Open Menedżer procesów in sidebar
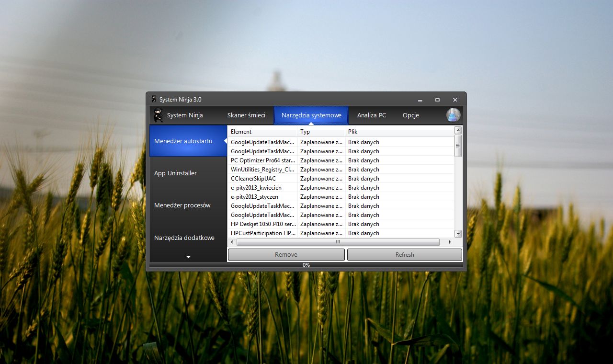Screen dimensions: 613x364 [188, 205]
